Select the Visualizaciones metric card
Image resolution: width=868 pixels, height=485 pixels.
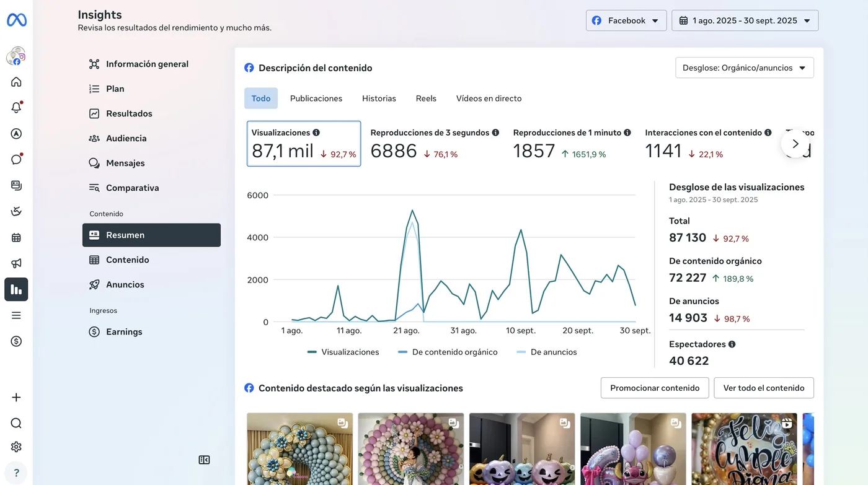click(304, 144)
